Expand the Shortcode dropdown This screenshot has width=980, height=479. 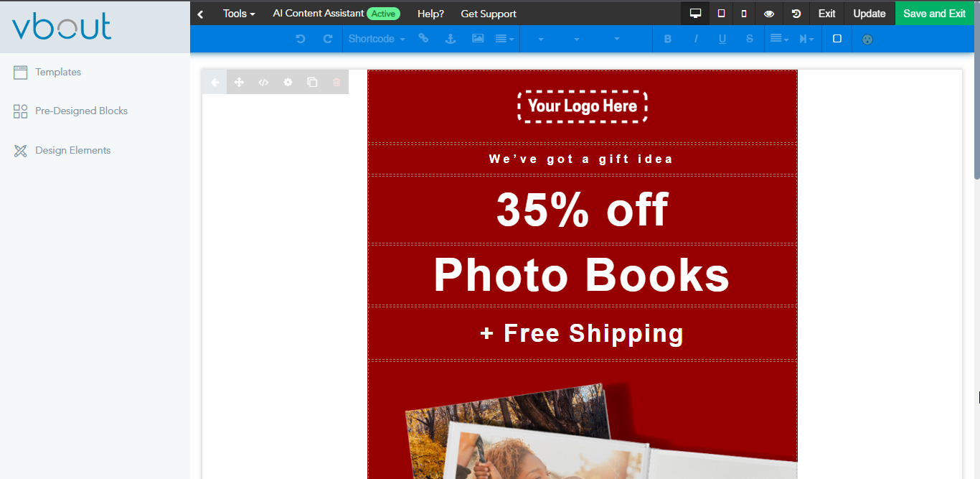click(x=377, y=39)
